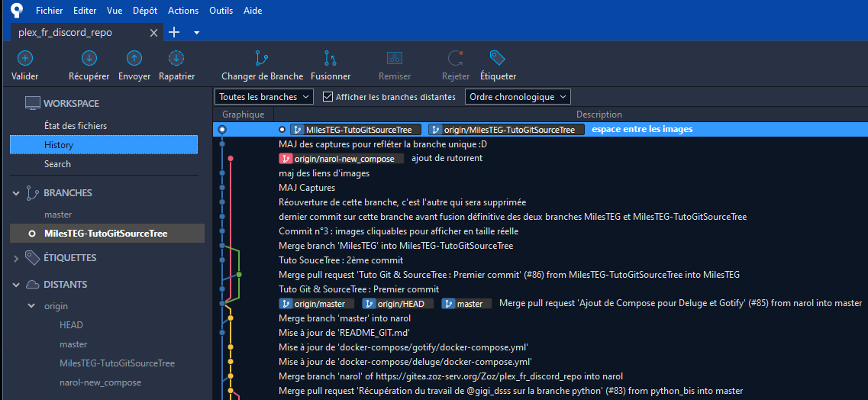Click the Graphique column header
This screenshot has height=400, width=868.
click(244, 115)
